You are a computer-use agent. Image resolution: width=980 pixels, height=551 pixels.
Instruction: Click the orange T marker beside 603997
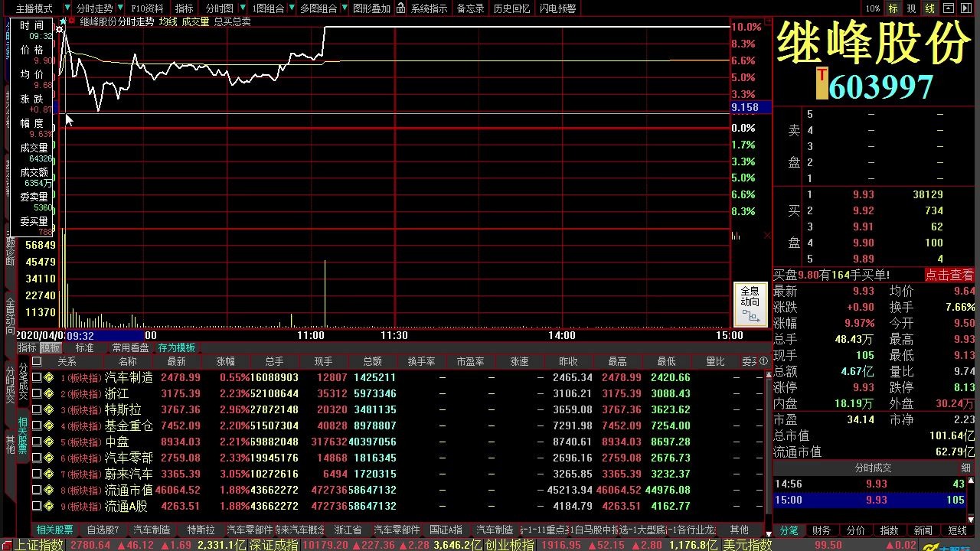(822, 84)
